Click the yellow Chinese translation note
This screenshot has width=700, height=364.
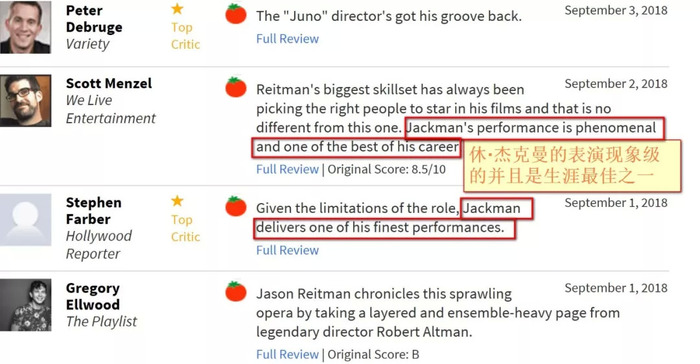click(572, 166)
